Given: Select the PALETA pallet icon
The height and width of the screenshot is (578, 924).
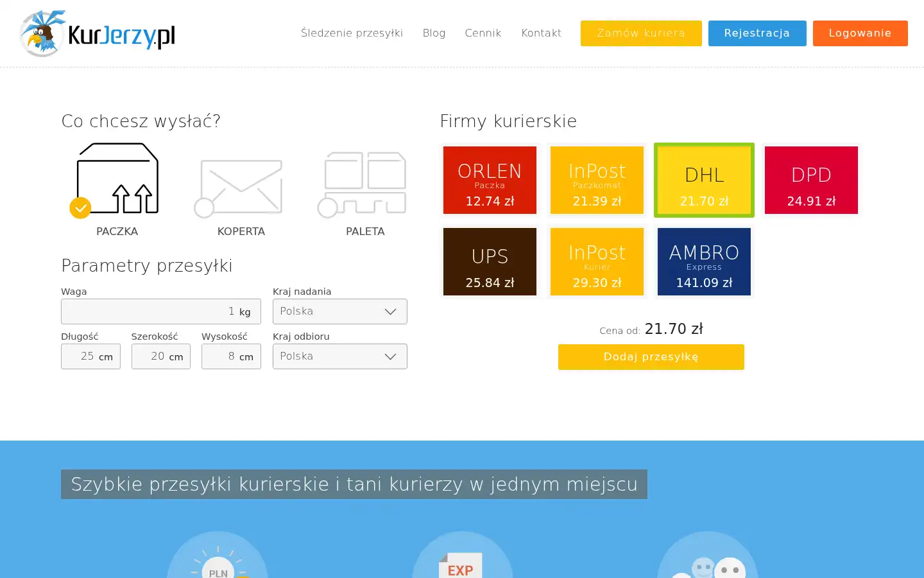Looking at the screenshot, I should coord(365,182).
